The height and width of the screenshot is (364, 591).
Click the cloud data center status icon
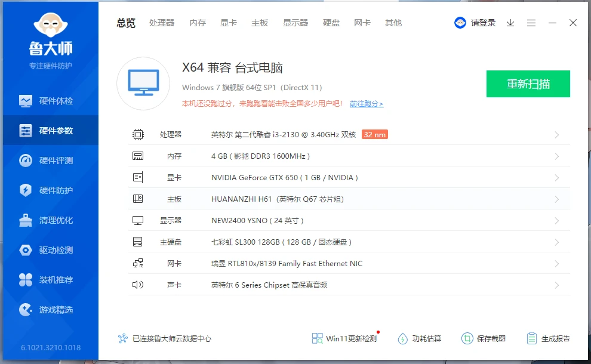pos(123,338)
